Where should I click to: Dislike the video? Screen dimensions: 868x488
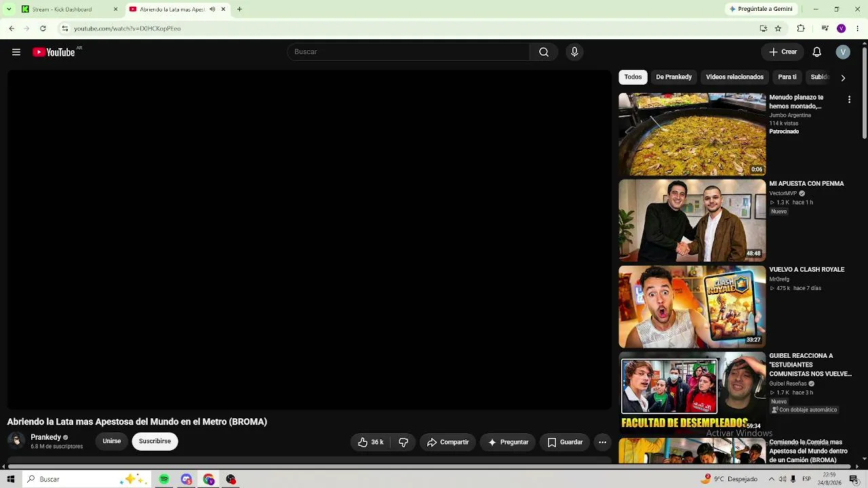[403, 442]
